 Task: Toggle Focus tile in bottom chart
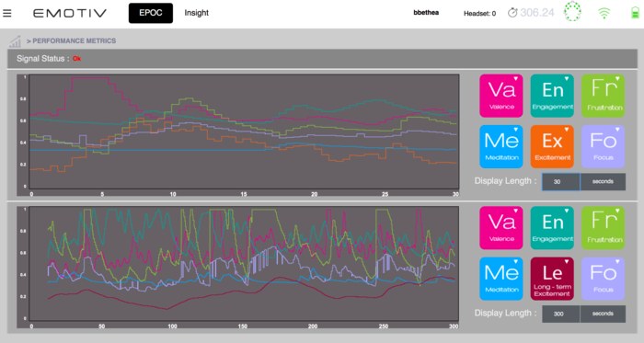(603, 279)
